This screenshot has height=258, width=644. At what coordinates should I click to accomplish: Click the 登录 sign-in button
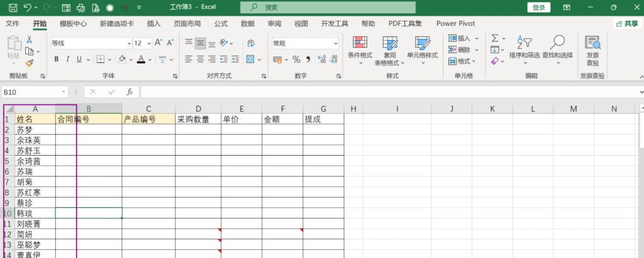click(x=539, y=8)
